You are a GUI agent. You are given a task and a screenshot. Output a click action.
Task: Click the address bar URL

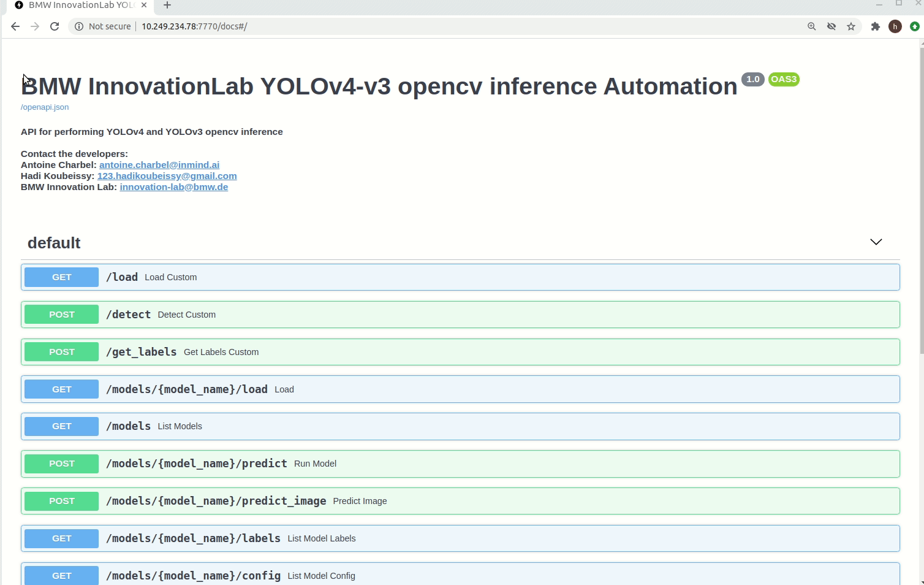pyautogui.click(x=194, y=26)
